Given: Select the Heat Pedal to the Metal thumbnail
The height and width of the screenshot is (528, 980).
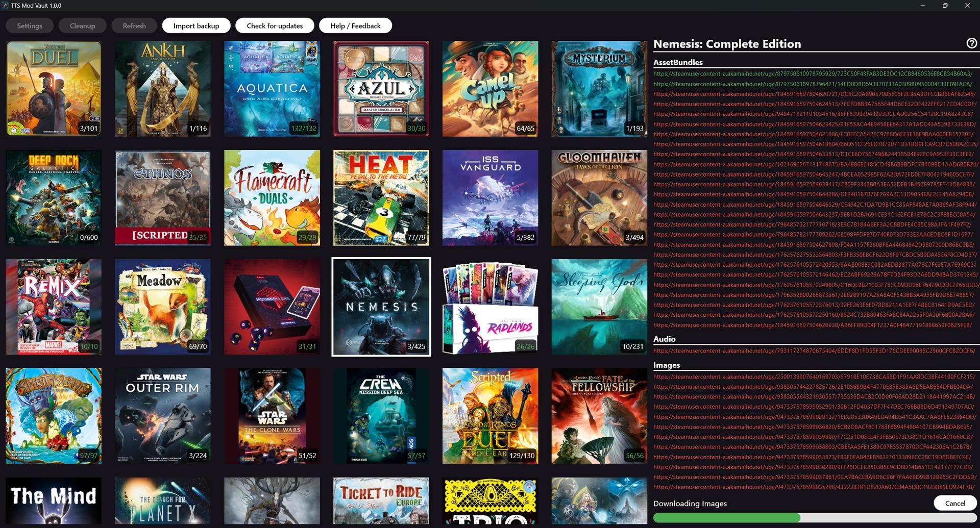Looking at the screenshot, I should point(381,198).
